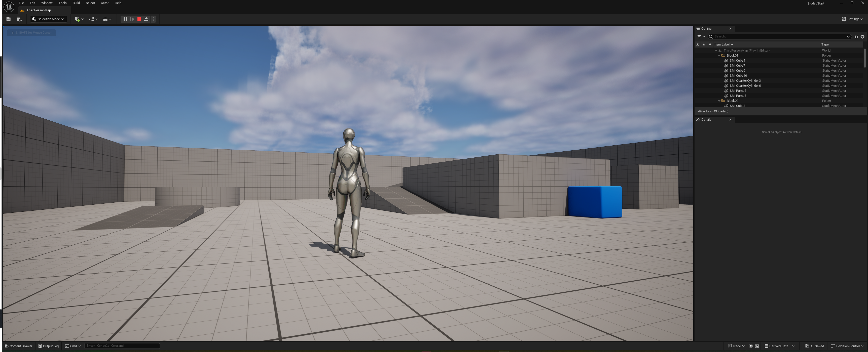Screen dimensions: 868x352
Task: Open the Selection Mode dropdown
Action: click(48, 19)
